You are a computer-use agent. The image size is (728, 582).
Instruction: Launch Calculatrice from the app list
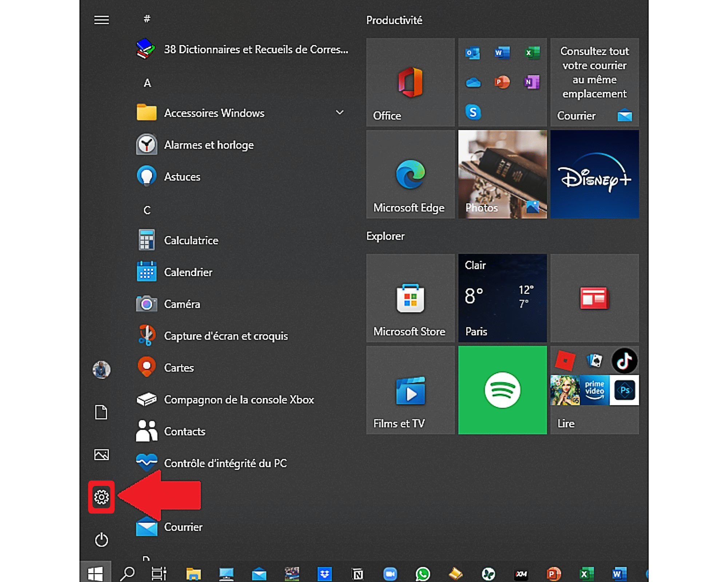[x=241, y=240]
